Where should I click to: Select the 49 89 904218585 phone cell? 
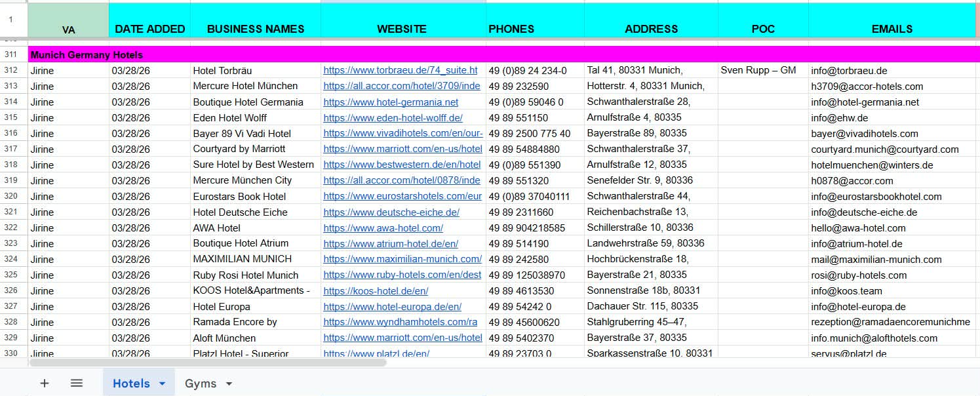(x=535, y=228)
